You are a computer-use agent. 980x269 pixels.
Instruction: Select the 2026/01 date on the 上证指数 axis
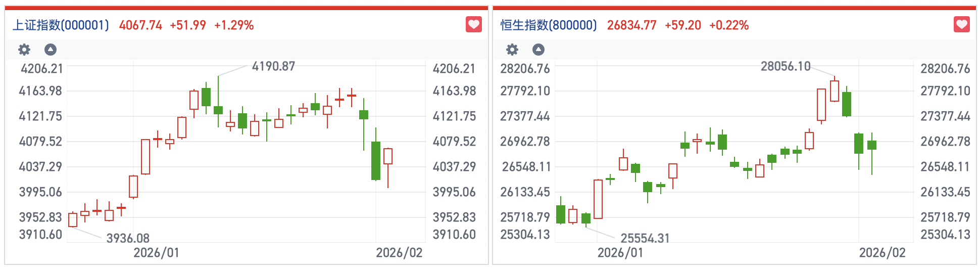click(x=156, y=253)
